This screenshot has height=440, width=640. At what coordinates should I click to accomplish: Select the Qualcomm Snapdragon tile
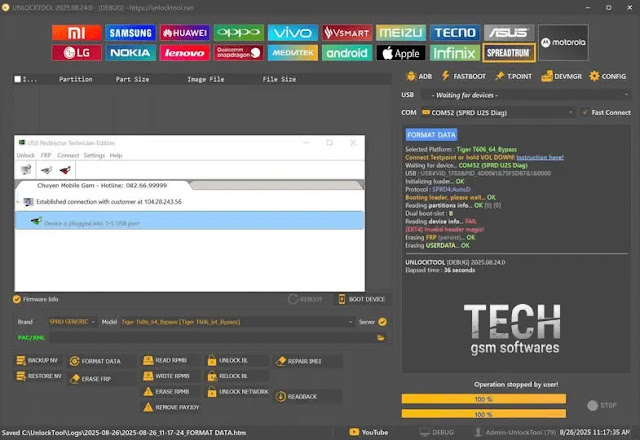pyautogui.click(x=239, y=53)
